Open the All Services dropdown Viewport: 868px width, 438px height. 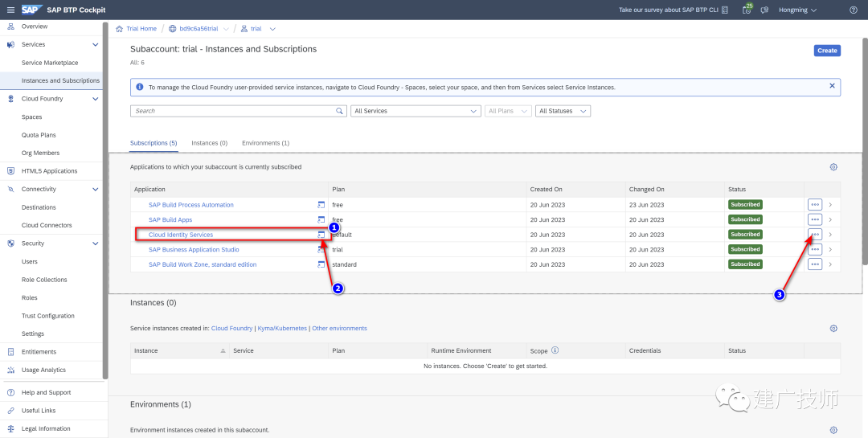pyautogui.click(x=416, y=111)
